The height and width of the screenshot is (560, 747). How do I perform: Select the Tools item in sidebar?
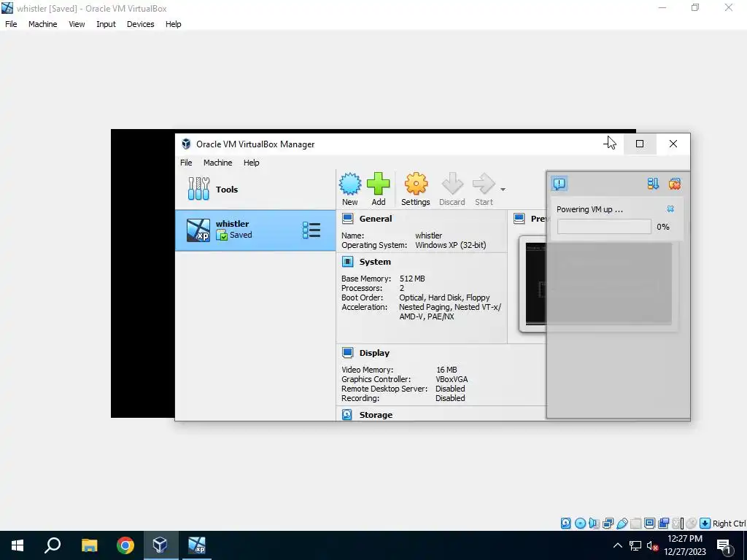pos(255,189)
